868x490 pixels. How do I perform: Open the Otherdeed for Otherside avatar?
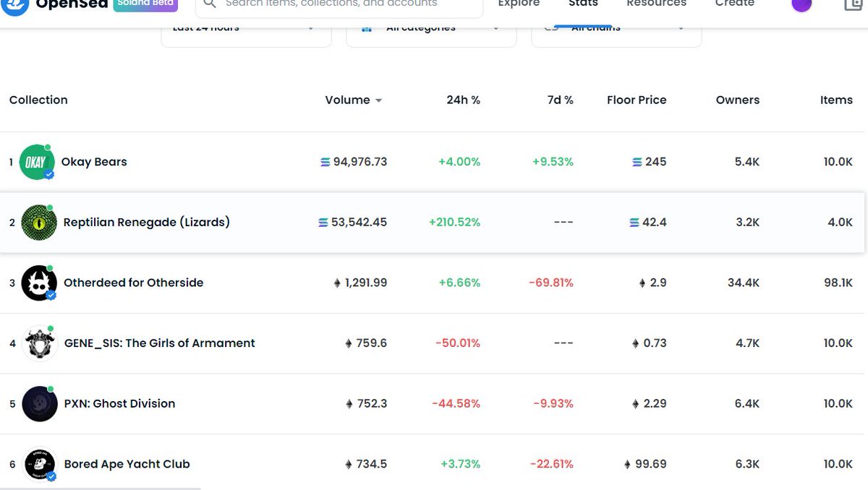pos(39,283)
